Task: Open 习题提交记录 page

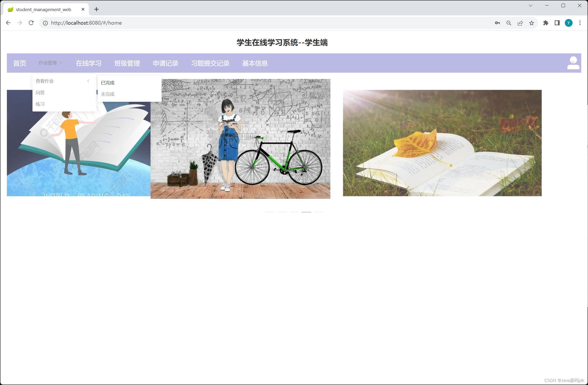Action: pos(210,63)
